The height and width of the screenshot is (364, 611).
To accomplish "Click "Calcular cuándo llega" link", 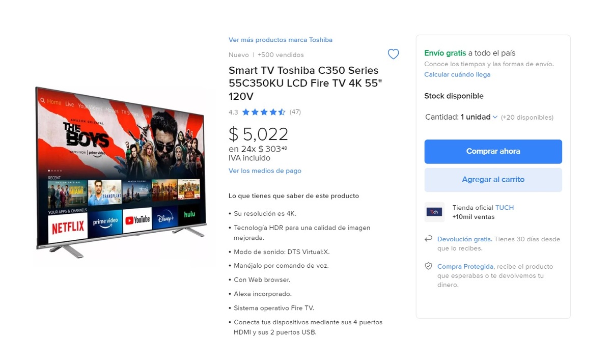I will tap(457, 74).
